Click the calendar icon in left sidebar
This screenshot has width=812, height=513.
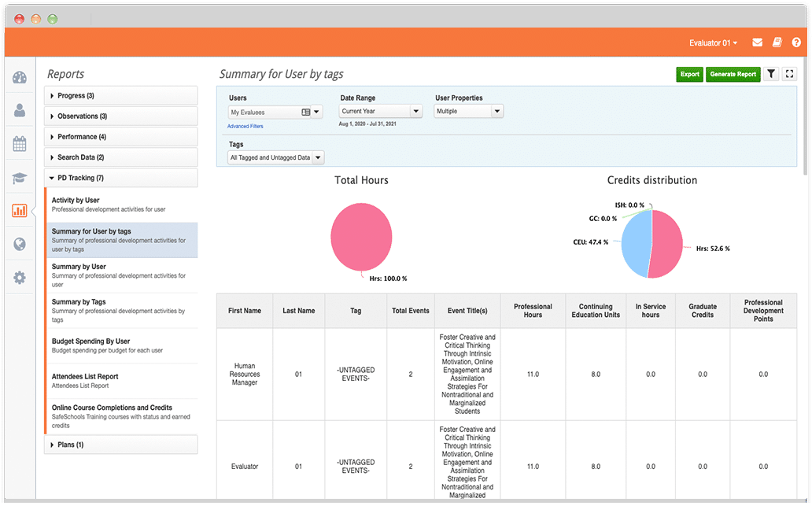(x=20, y=144)
